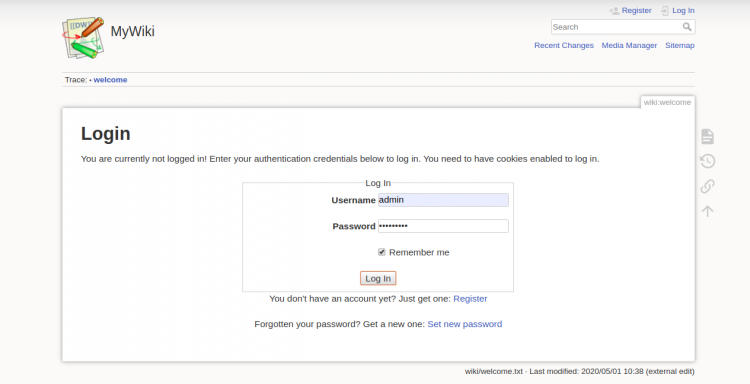Screen dimensions: 750x384
Task: Click the Remember me label text
Action: coord(419,252)
